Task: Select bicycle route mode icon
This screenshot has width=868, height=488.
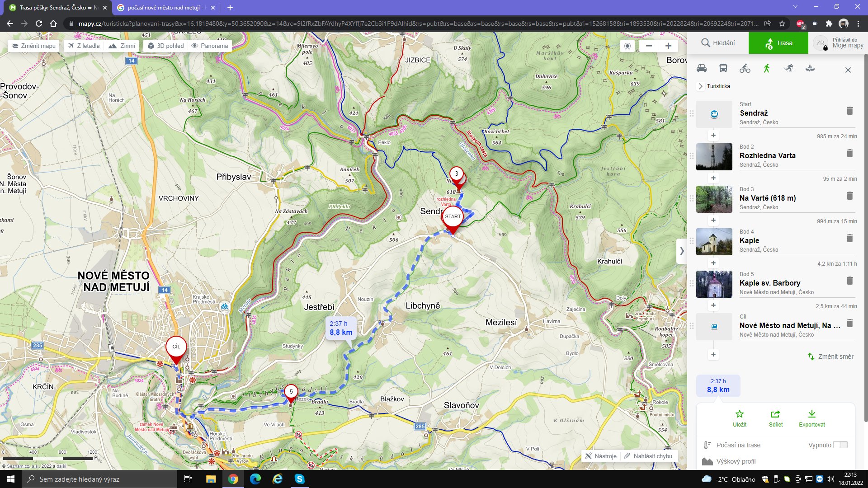Action: click(x=745, y=69)
